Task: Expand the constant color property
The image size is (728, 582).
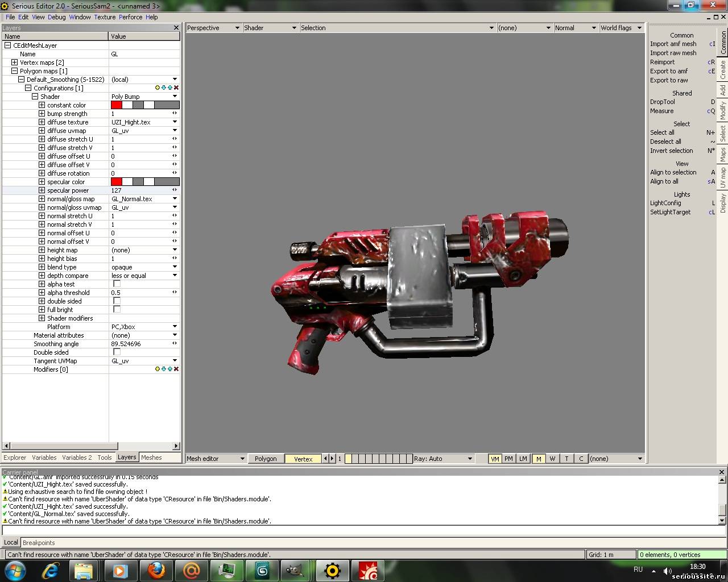Action: click(42, 105)
